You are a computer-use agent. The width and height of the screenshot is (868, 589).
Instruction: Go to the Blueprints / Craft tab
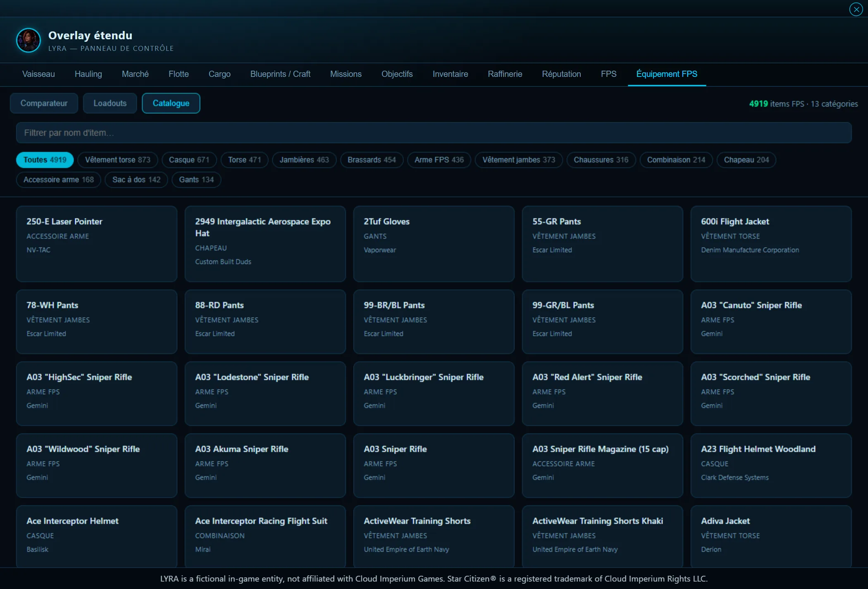coord(280,74)
